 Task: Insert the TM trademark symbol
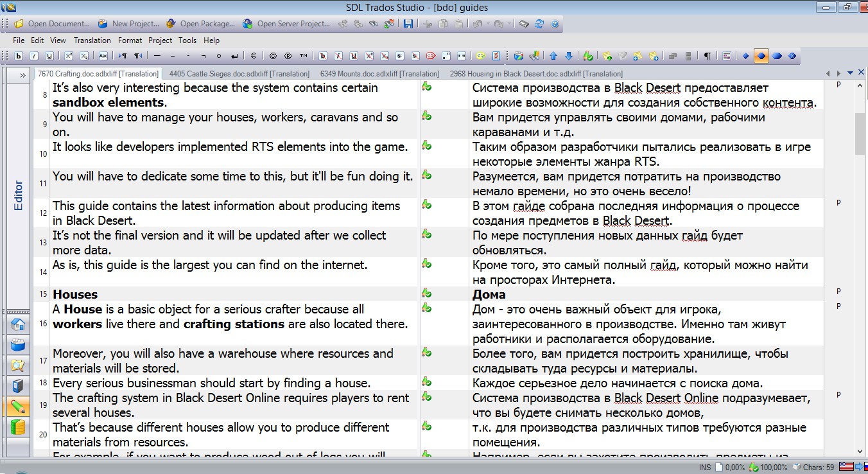(304, 56)
